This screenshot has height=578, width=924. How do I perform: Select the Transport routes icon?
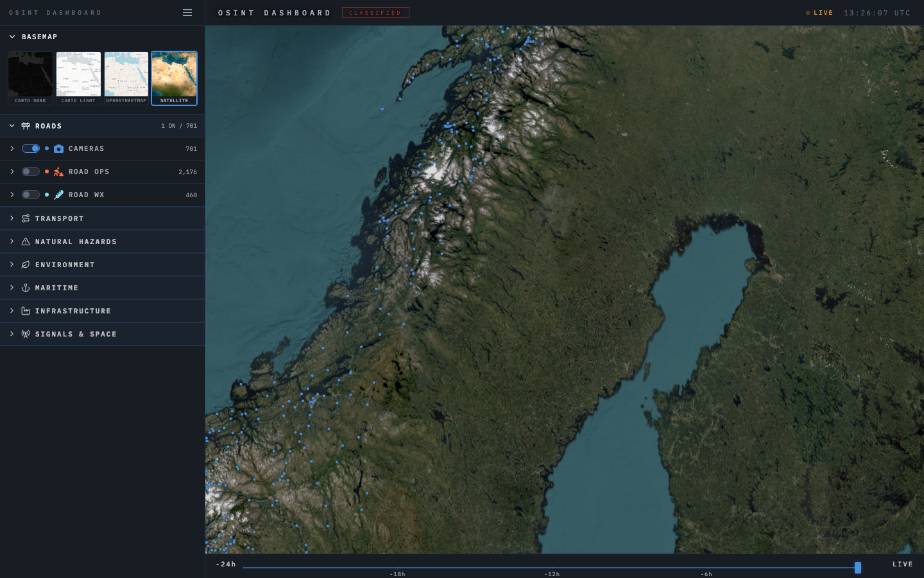[25, 218]
